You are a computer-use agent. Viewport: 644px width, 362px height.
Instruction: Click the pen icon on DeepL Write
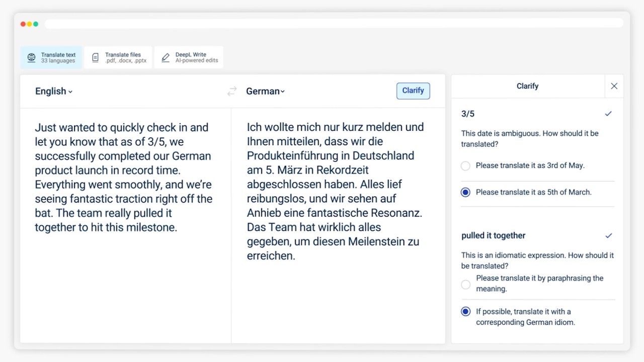tap(166, 58)
